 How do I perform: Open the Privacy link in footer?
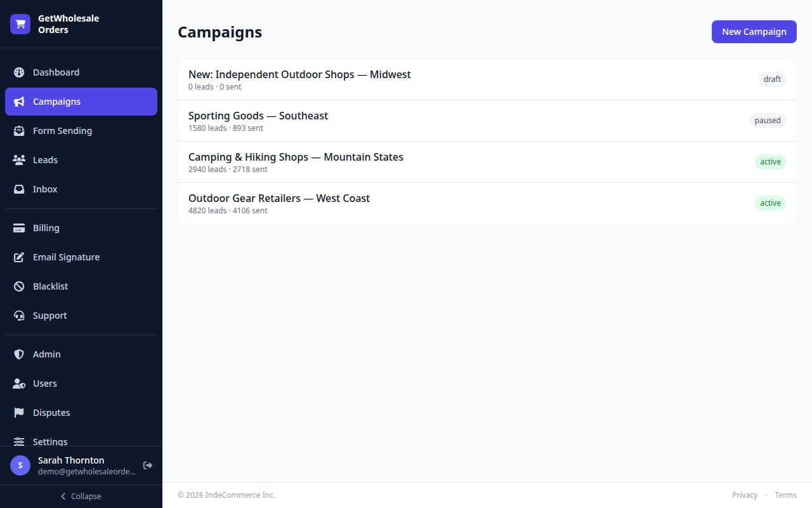pyautogui.click(x=745, y=495)
